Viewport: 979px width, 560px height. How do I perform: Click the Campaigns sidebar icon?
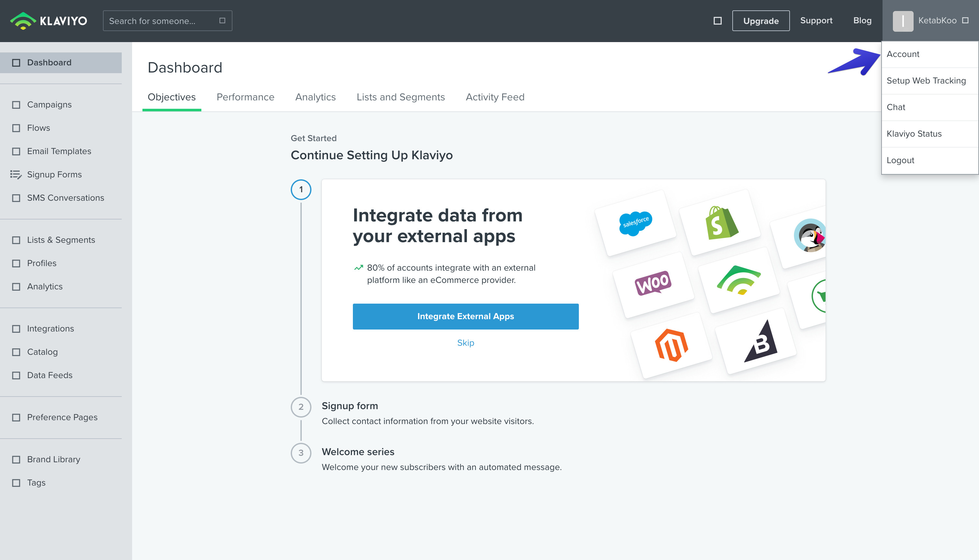tap(16, 105)
